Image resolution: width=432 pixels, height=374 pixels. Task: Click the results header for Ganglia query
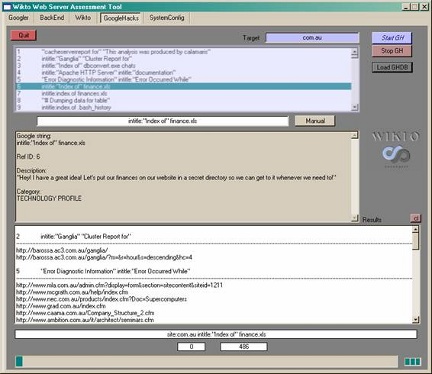(74, 237)
